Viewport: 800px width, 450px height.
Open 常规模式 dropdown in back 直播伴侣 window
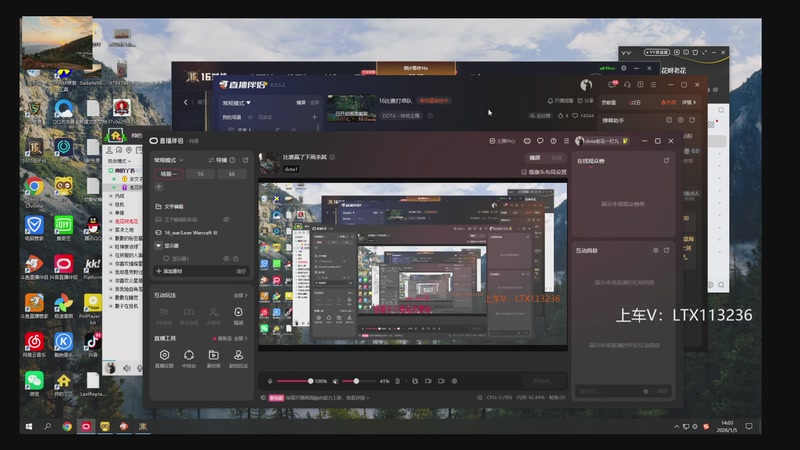click(x=237, y=103)
